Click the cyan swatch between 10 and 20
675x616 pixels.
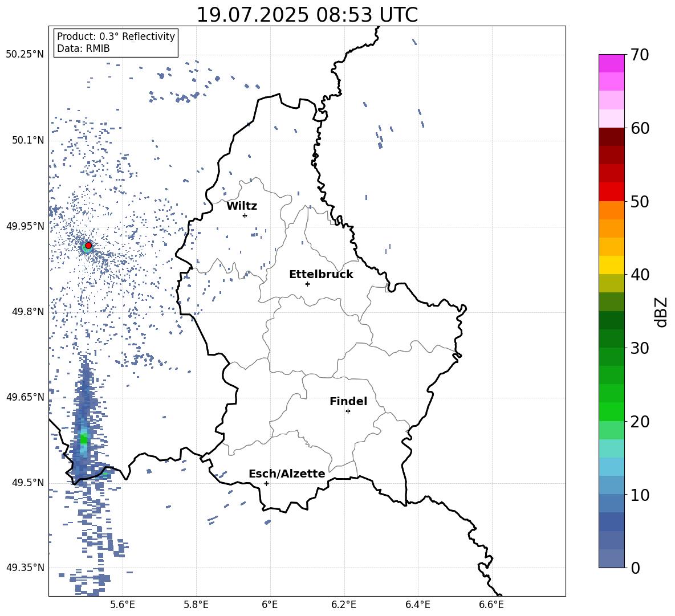coord(612,467)
